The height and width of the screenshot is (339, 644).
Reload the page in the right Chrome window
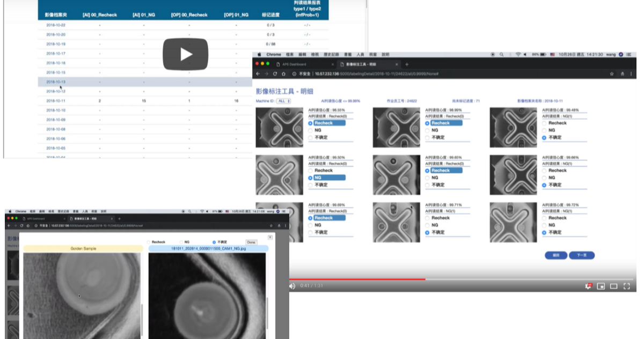click(275, 73)
